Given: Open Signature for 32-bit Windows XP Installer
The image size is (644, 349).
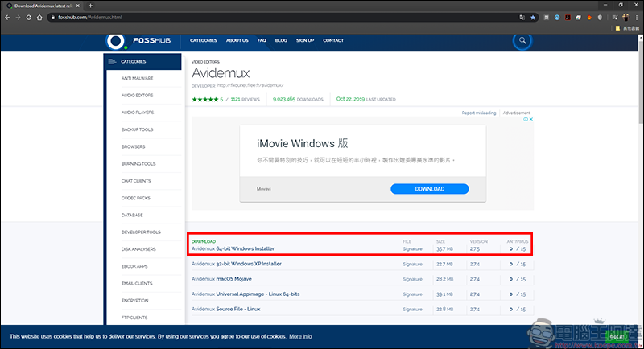Looking at the screenshot, I should [x=412, y=264].
